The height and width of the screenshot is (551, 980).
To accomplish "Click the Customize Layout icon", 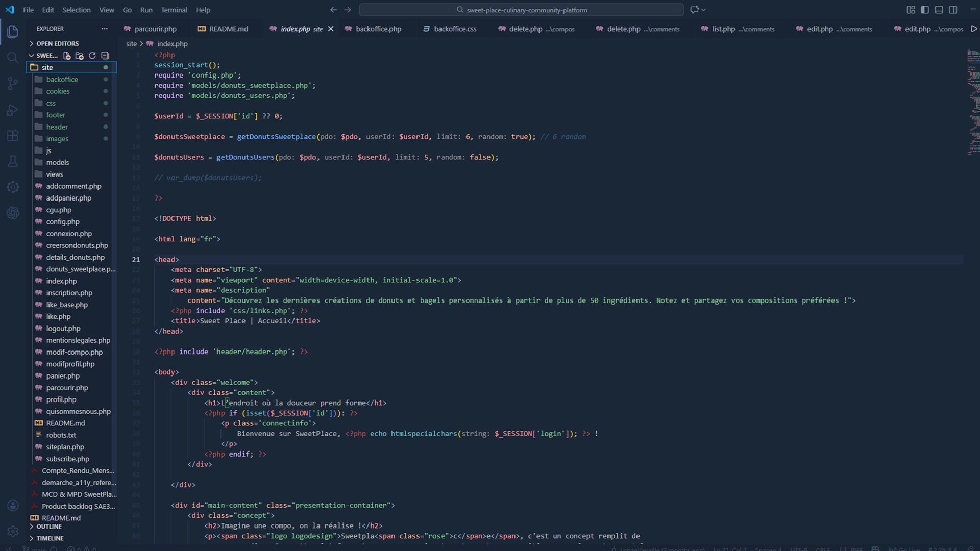I will pos(911,10).
